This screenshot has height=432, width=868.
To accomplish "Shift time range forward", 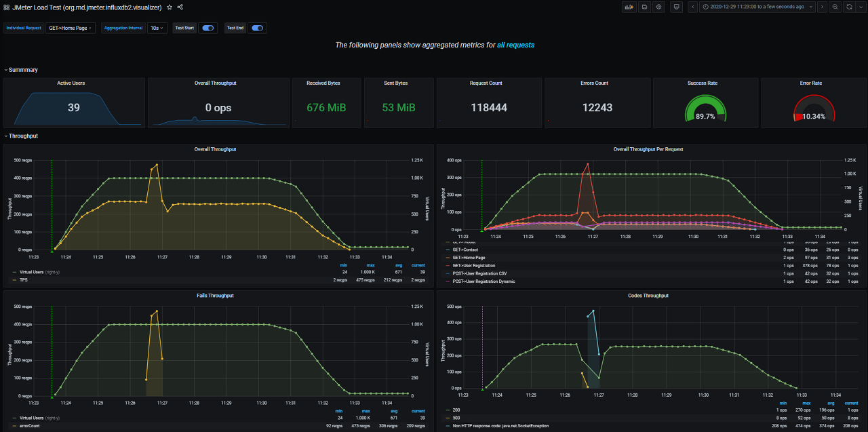I will point(822,7).
